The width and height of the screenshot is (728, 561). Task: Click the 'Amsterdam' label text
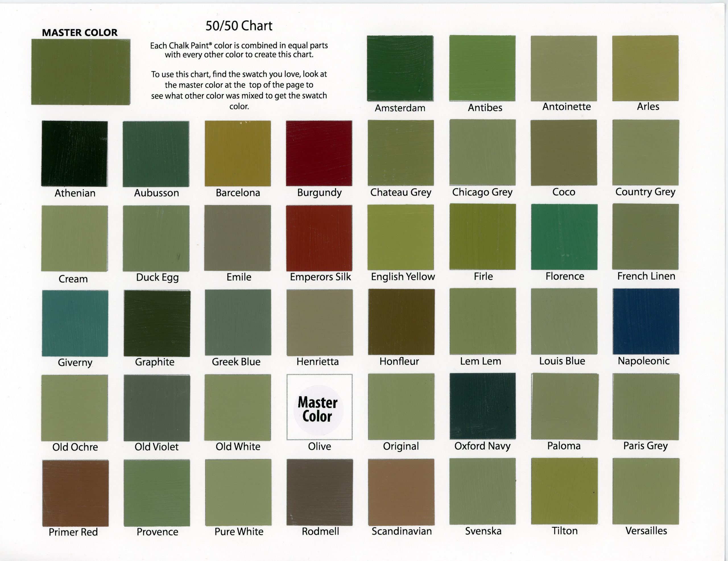point(400,108)
